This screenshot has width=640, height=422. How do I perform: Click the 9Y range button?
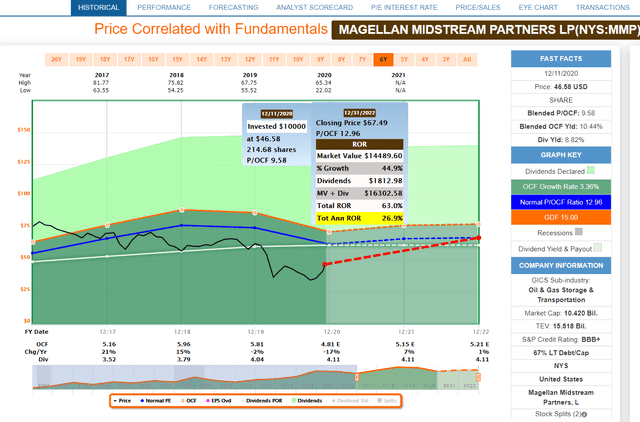(320, 60)
